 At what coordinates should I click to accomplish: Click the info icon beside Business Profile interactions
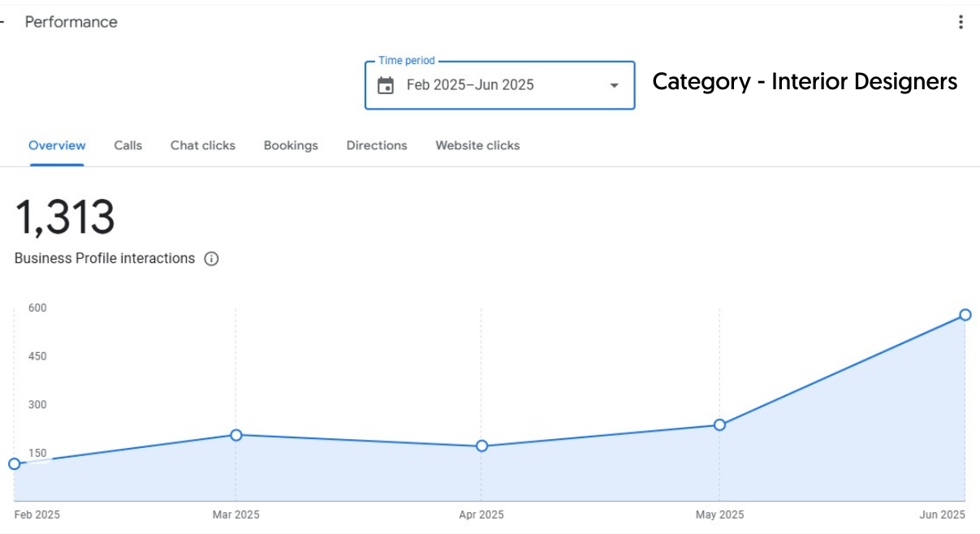(211, 259)
